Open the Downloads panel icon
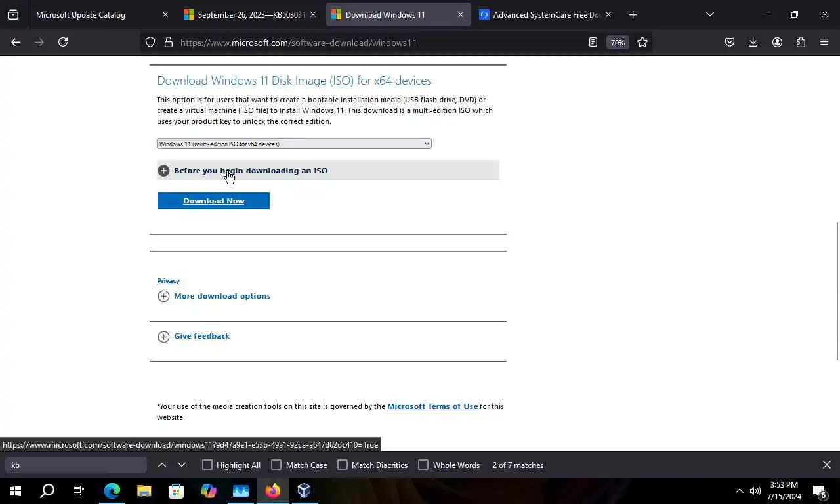The image size is (840, 504). (753, 42)
